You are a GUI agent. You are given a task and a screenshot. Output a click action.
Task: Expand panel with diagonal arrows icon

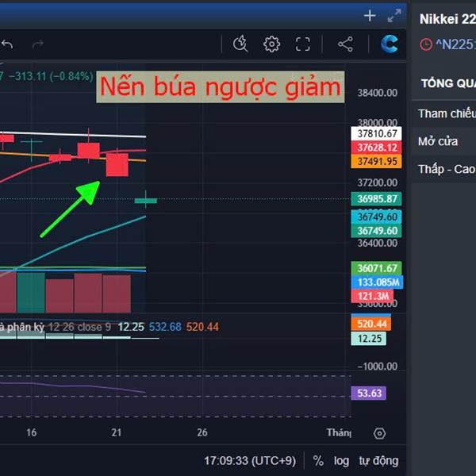pyautogui.click(x=394, y=16)
